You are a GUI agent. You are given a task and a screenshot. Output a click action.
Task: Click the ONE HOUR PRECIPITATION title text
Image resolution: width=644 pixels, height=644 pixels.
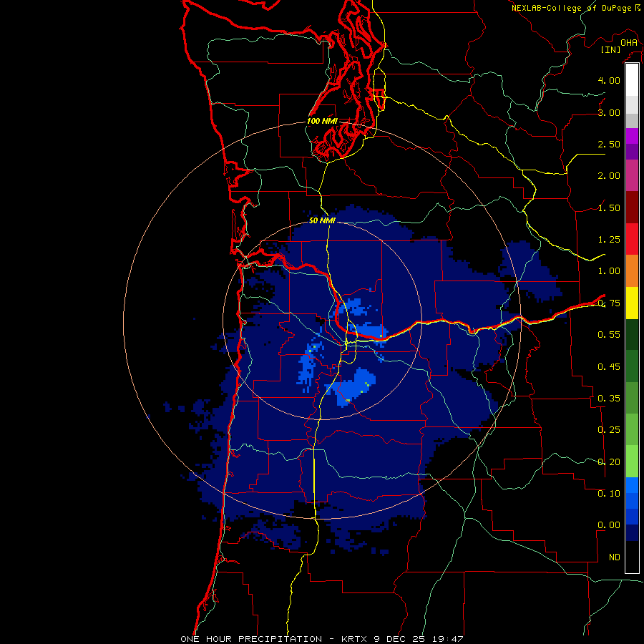pyautogui.click(x=251, y=639)
